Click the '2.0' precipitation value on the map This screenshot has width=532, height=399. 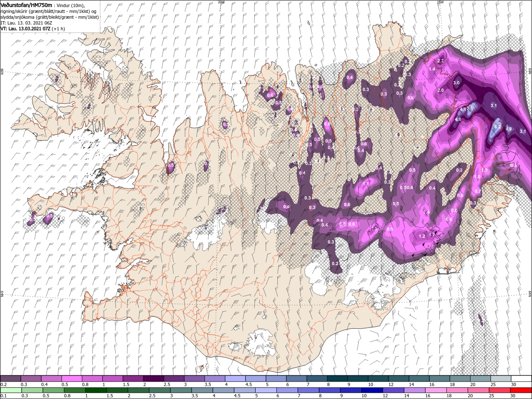[x=441, y=90]
